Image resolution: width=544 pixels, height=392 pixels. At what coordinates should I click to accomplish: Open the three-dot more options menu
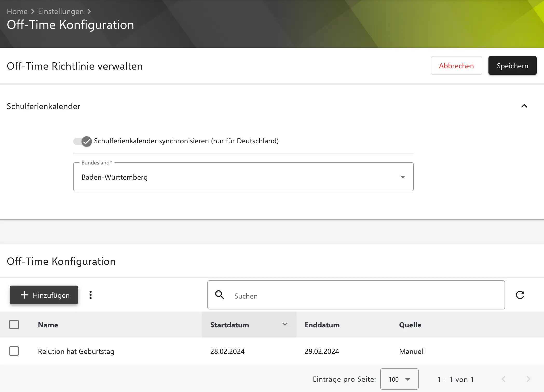tap(91, 295)
